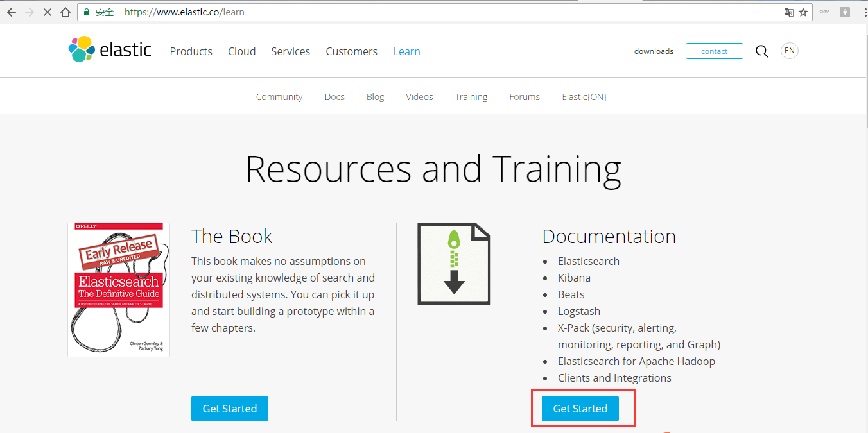Click The Book heading

pyautogui.click(x=232, y=236)
